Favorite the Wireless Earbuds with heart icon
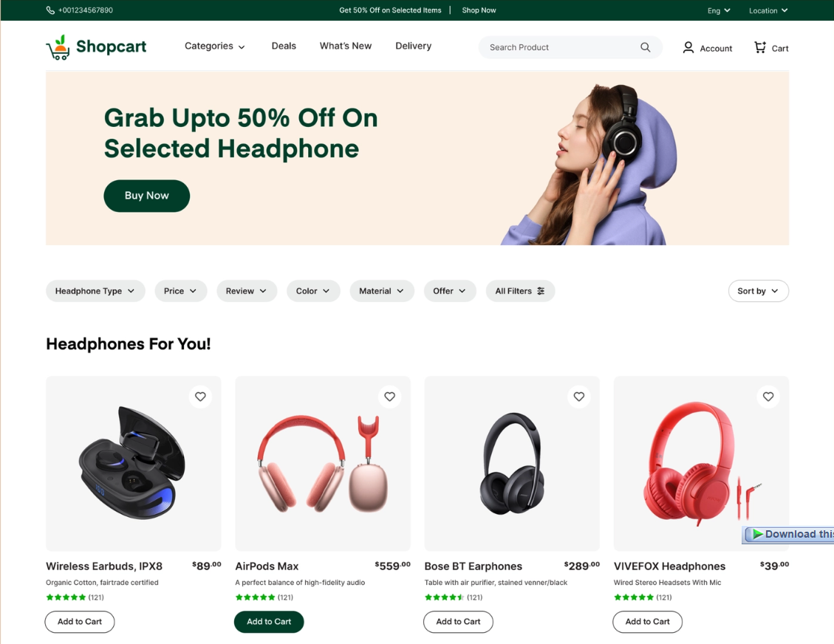Viewport: 834px width, 644px height. pyautogui.click(x=200, y=397)
